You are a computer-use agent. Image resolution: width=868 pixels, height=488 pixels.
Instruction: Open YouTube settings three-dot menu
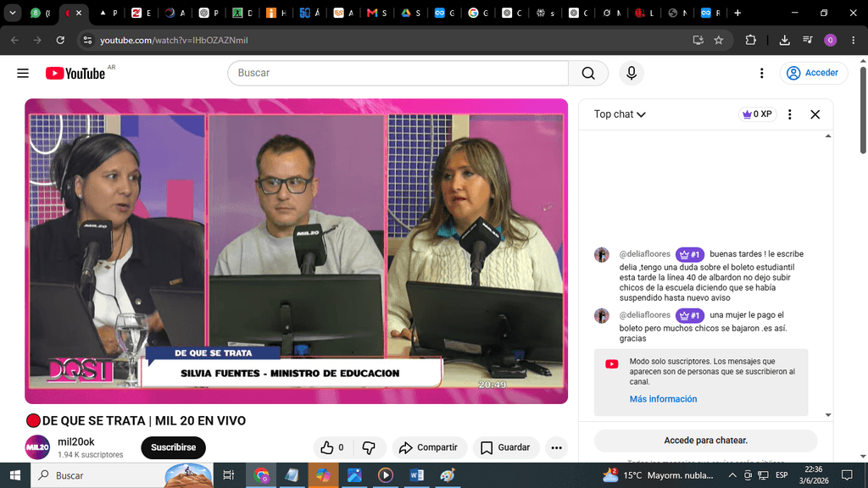pos(762,73)
